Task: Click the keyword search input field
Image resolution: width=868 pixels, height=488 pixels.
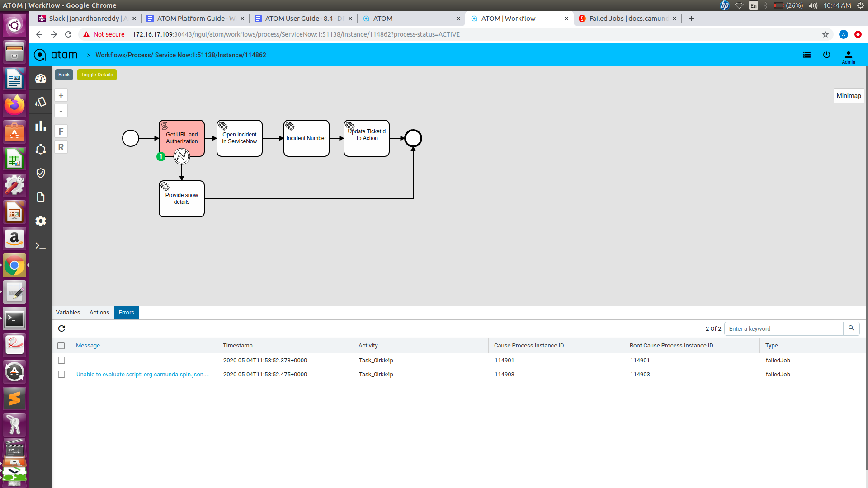Action: tap(783, 328)
